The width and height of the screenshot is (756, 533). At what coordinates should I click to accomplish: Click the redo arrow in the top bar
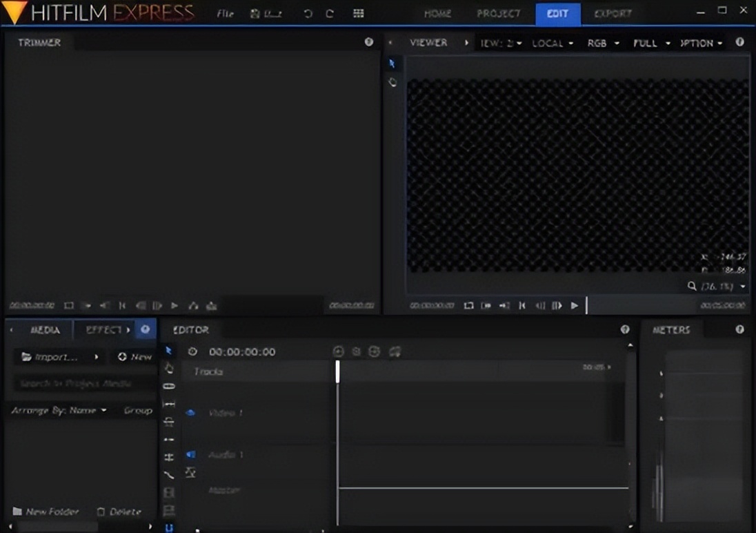click(x=330, y=14)
